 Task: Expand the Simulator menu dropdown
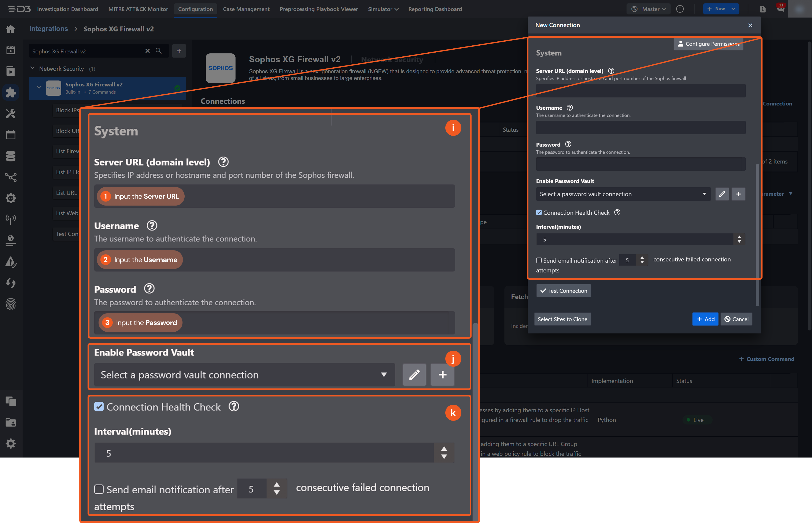click(383, 9)
